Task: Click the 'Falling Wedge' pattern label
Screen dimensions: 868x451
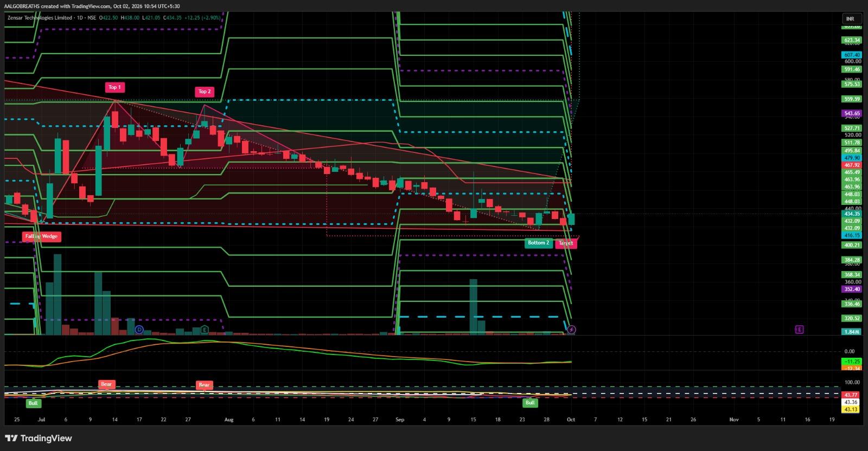Action: tap(41, 236)
